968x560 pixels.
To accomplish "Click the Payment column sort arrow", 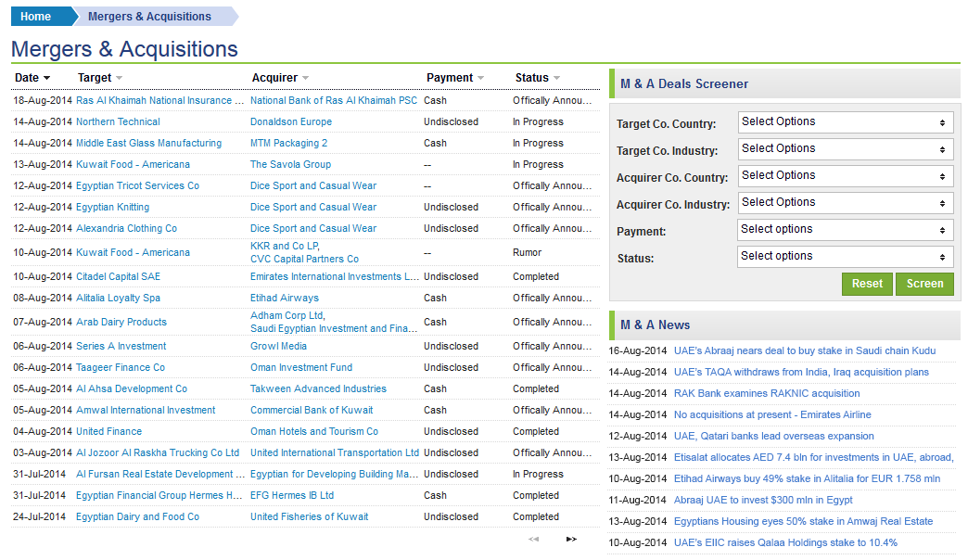I will point(481,79).
